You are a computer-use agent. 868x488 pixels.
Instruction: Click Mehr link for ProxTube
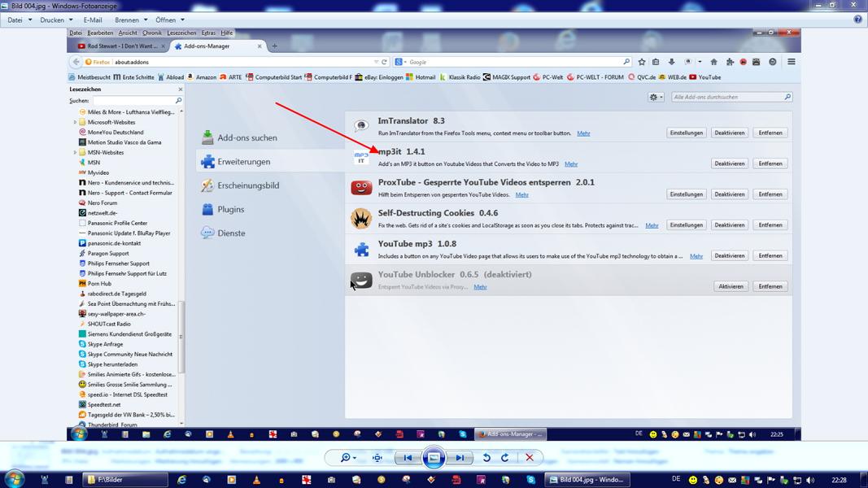pyautogui.click(x=522, y=194)
